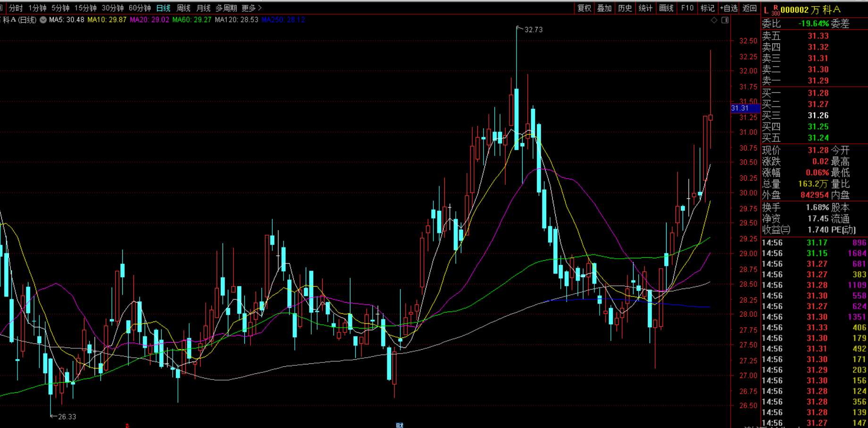Viewport: 868px width, 428px height.
Task: Select the 1分钟 period tab
Action: tap(37, 8)
